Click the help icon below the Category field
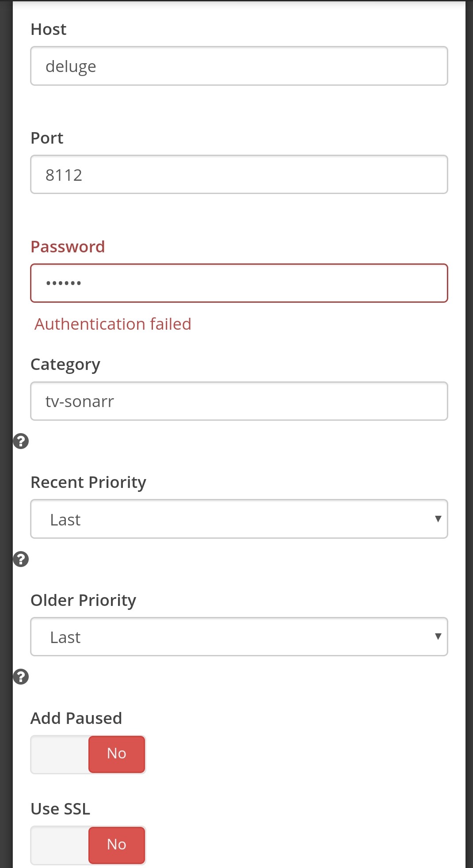Image resolution: width=473 pixels, height=868 pixels. coord(20,441)
